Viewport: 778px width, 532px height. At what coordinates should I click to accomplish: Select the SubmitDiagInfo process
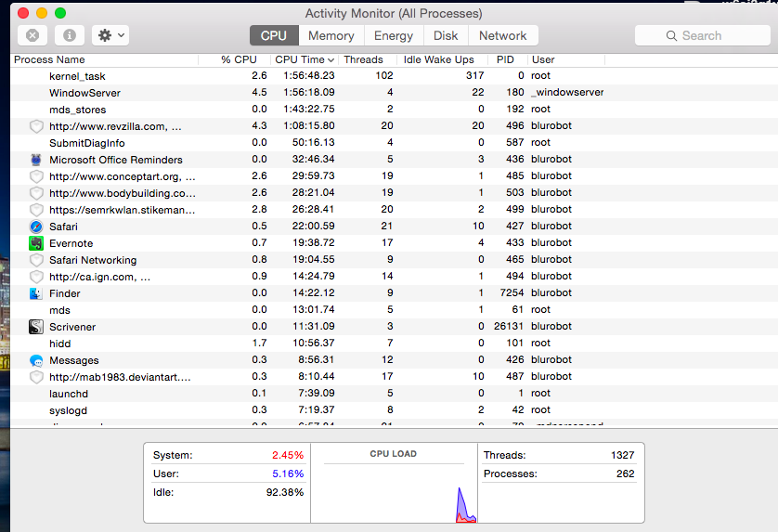click(87, 143)
